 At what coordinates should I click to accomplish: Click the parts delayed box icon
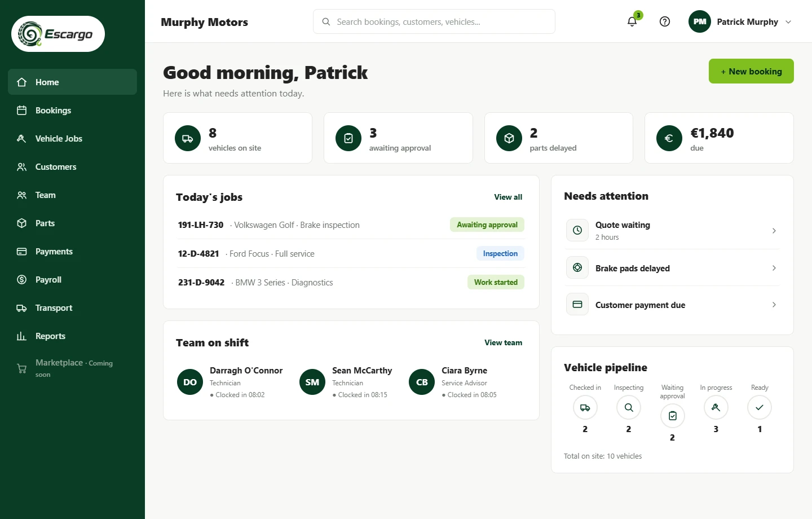pos(509,138)
